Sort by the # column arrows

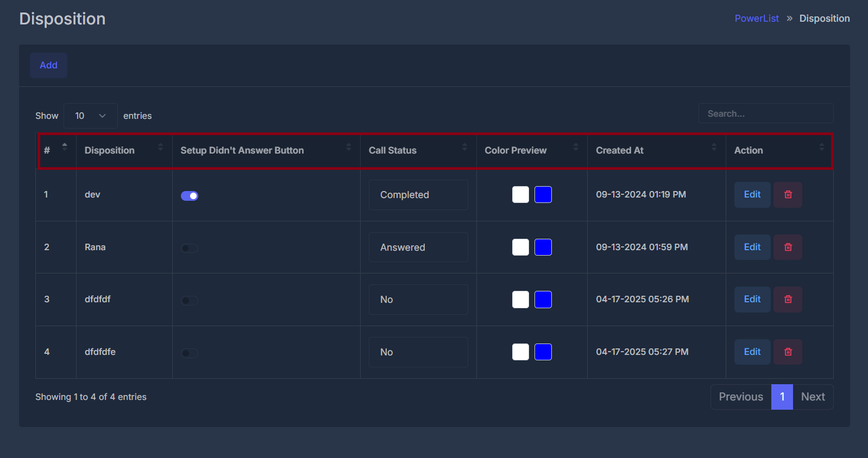pyautogui.click(x=65, y=147)
